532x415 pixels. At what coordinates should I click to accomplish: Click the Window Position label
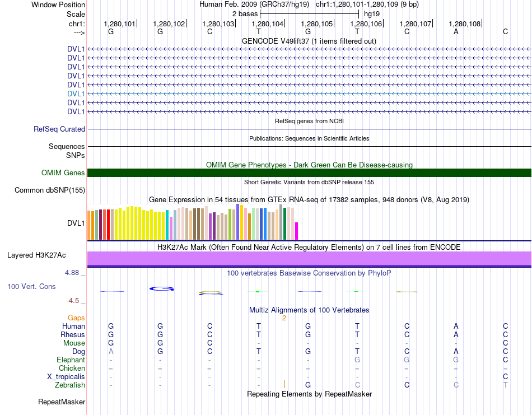[58, 4]
